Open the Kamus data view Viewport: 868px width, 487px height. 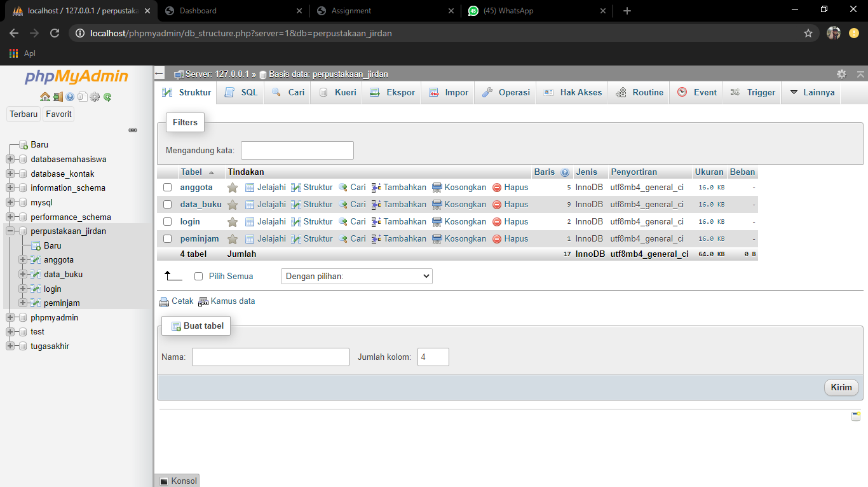pyautogui.click(x=232, y=301)
